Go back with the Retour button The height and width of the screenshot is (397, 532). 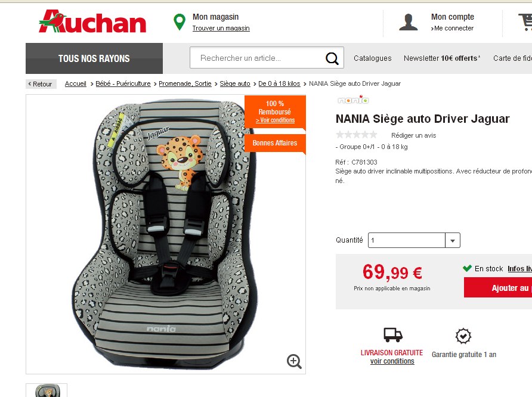click(41, 84)
